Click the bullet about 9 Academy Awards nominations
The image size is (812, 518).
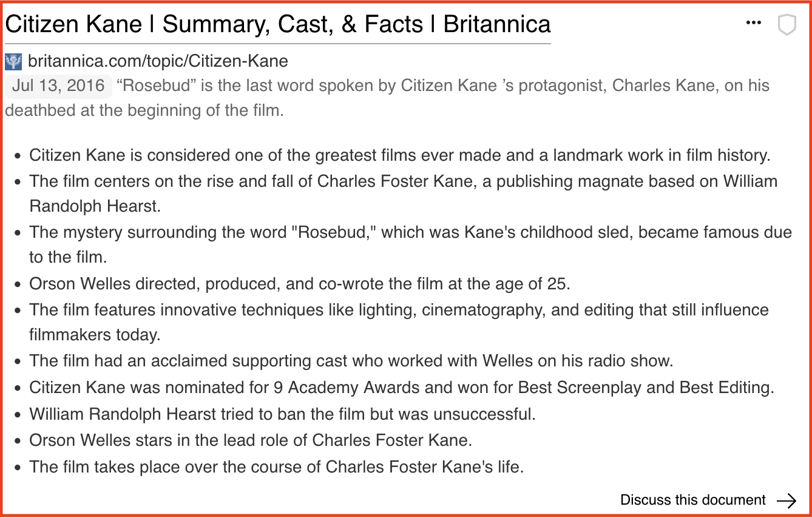(402, 388)
